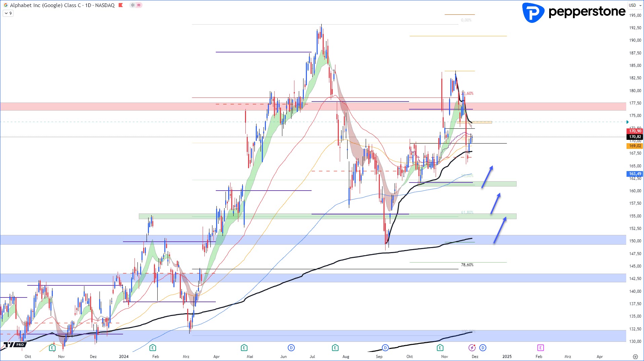This screenshot has width=644, height=361.
Task: Click the 150,00 price axis value
Action: pos(635,241)
